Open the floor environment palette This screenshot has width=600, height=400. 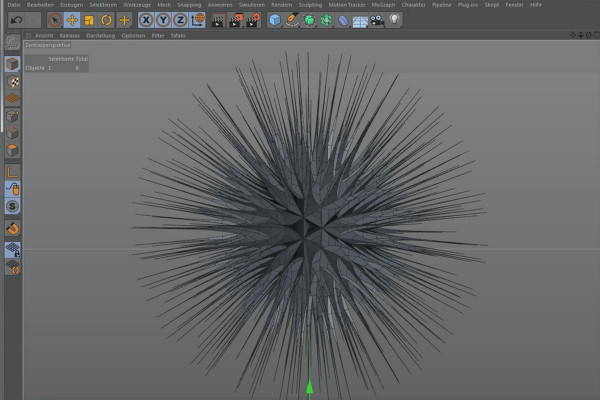(x=360, y=21)
